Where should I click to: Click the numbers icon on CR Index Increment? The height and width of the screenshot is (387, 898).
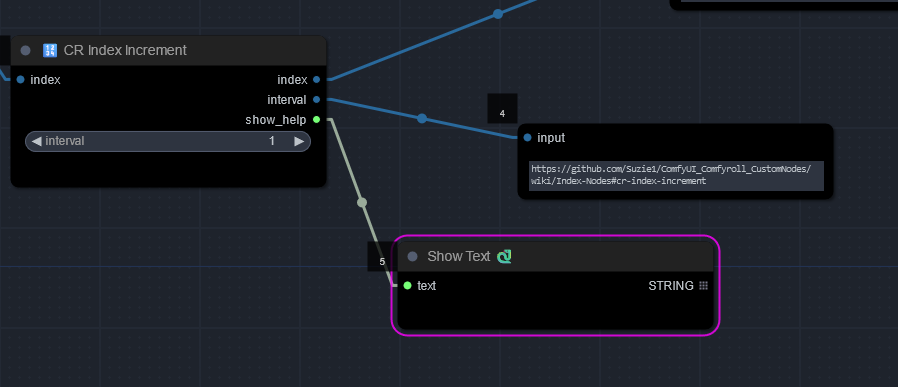(50, 50)
